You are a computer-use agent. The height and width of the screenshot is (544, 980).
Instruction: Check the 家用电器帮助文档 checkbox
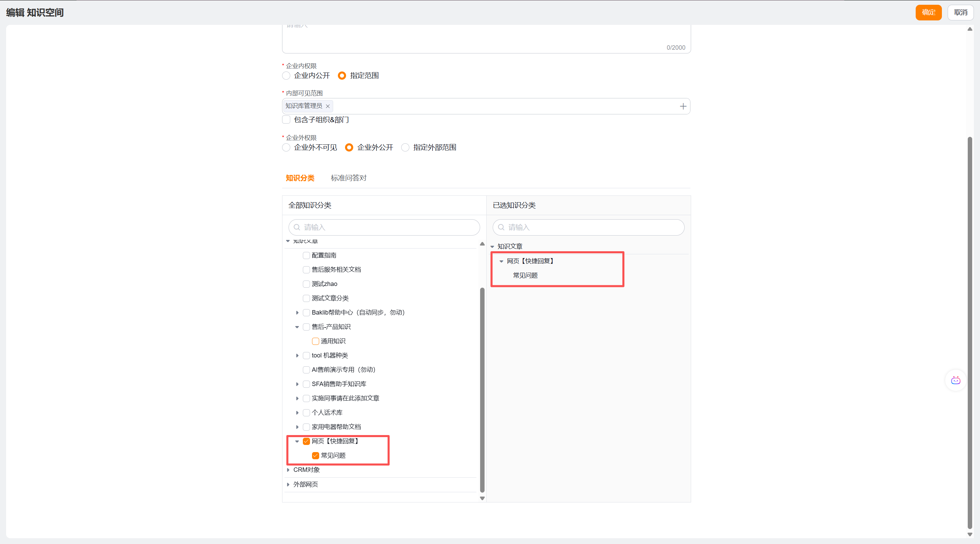306,427
